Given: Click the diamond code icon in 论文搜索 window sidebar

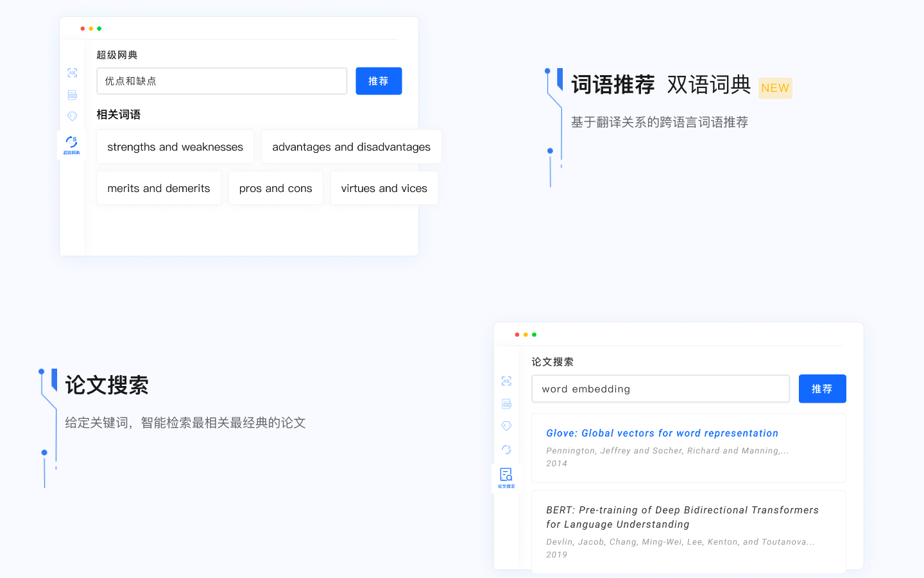Looking at the screenshot, I should (506, 426).
